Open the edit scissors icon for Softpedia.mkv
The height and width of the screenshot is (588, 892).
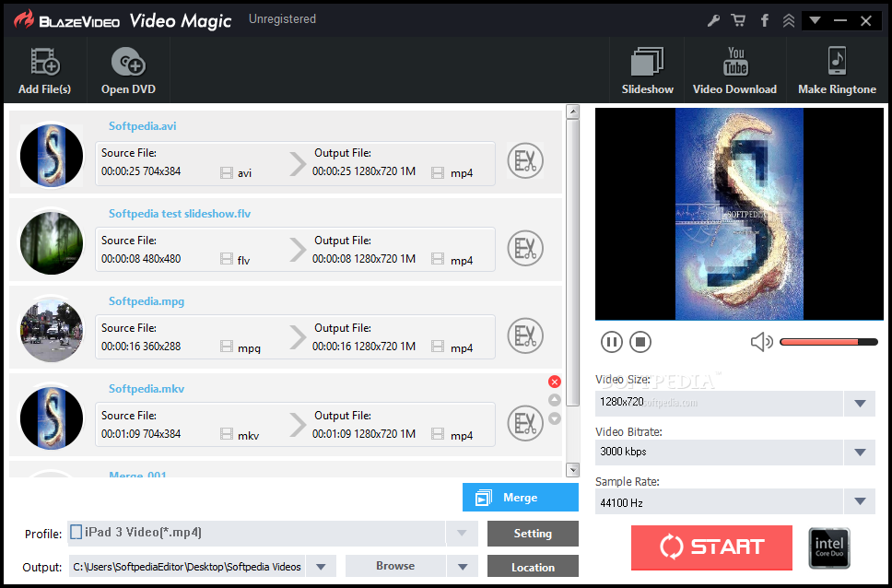(525, 424)
